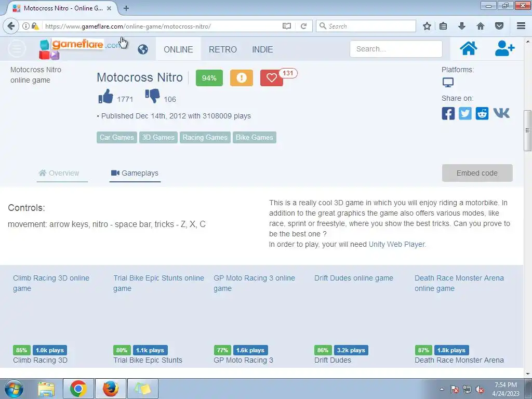Bookmark this page with the star icon

(x=427, y=26)
